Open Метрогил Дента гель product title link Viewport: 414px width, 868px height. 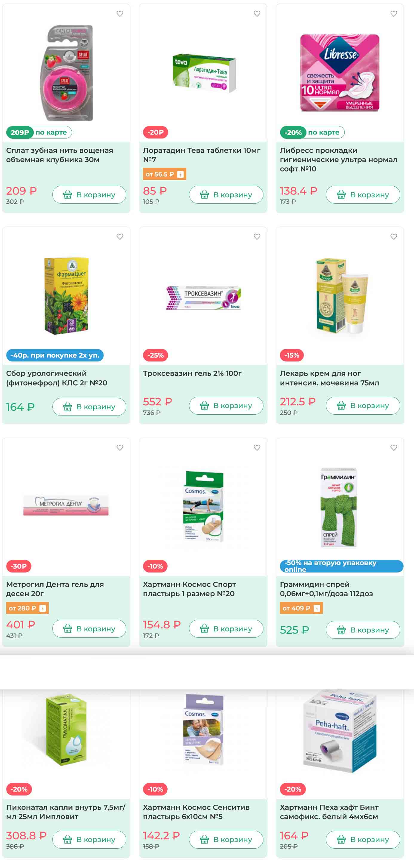55,589
